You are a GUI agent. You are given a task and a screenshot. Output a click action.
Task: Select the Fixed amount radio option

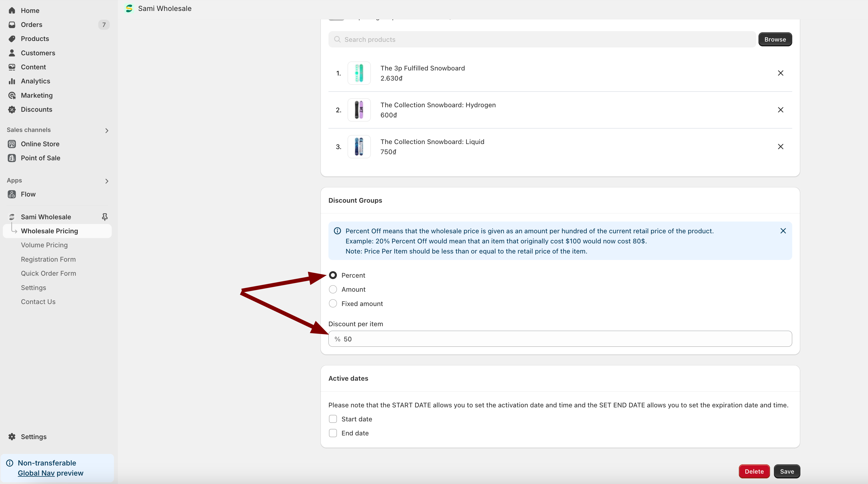(x=333, y=304)
